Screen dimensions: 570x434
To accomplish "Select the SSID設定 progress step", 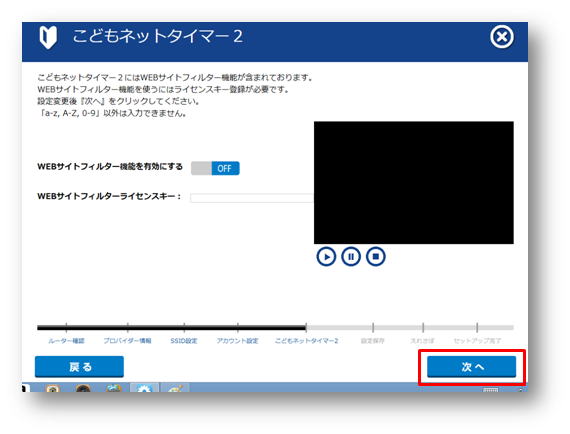I will [184, 341].
